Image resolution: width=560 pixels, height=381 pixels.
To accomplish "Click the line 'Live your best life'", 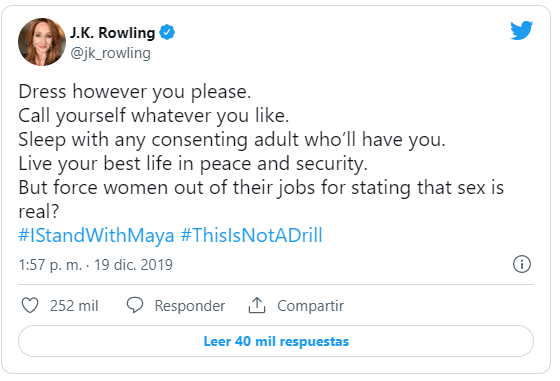I will (193, 164).
